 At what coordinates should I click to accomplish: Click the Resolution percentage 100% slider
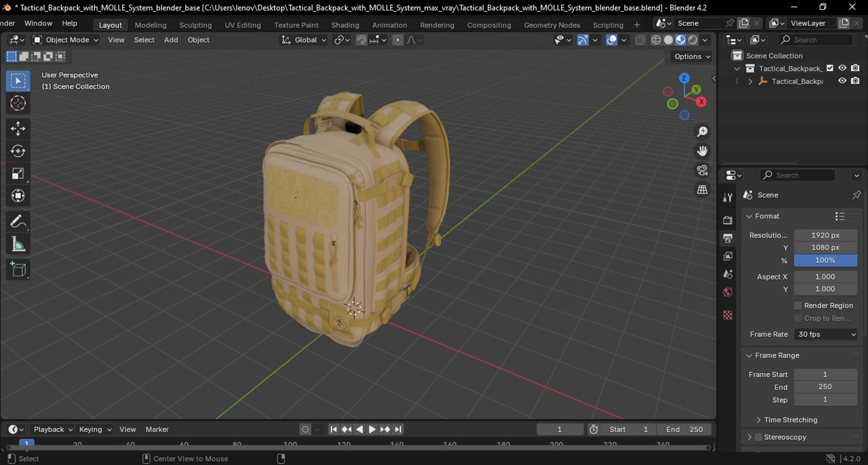(x=826, y=261)
